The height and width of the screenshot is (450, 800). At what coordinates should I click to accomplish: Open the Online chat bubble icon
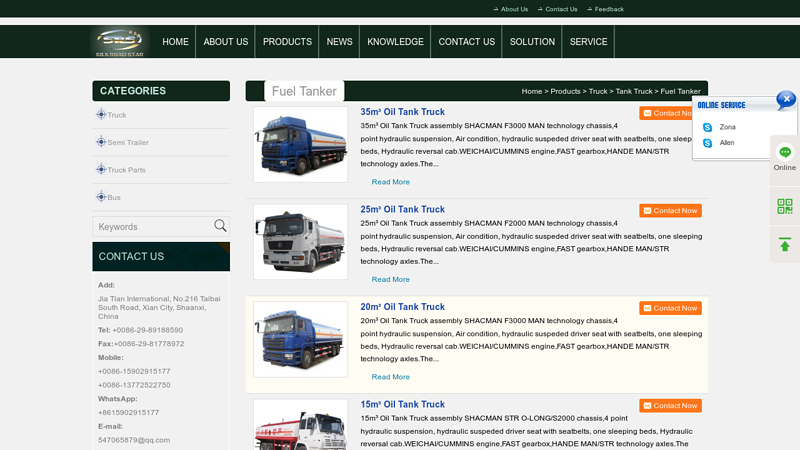[785, 152]
